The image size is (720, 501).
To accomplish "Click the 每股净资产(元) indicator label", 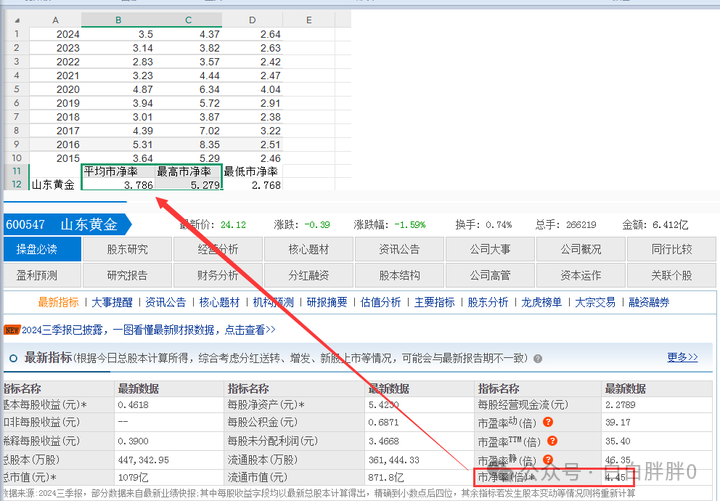I will (x=266, y=405).
